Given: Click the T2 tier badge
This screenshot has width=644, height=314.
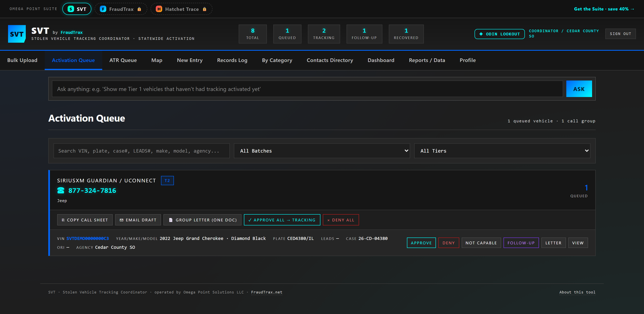Looking at the screenshot, I should pyautogui.click(x=167, y=180).
